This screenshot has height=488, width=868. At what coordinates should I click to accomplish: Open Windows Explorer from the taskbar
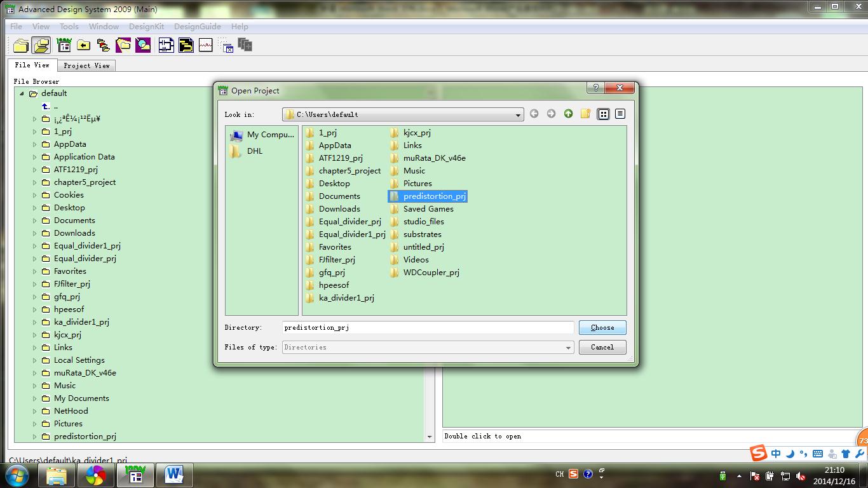click(57, 475)
